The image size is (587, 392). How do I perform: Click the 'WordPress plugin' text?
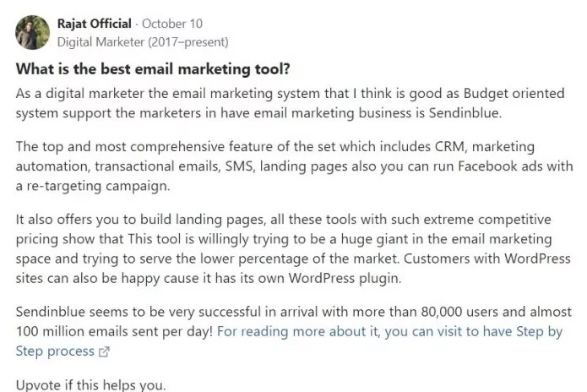click(344, 278)
